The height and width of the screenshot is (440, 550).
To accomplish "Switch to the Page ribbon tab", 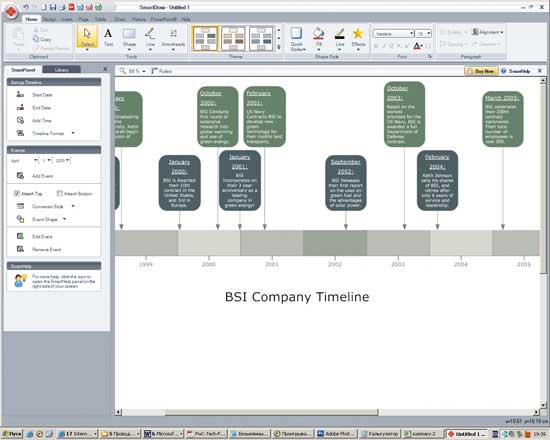I will click(83, 19).
